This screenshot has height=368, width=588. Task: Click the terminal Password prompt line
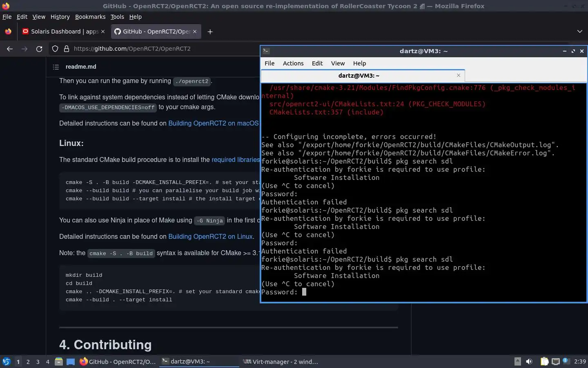284,292
